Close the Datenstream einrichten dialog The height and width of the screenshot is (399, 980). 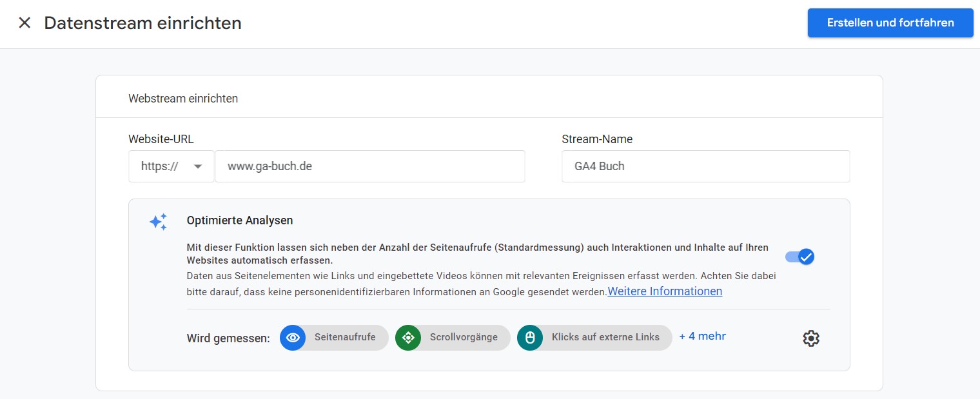point(24,23)
